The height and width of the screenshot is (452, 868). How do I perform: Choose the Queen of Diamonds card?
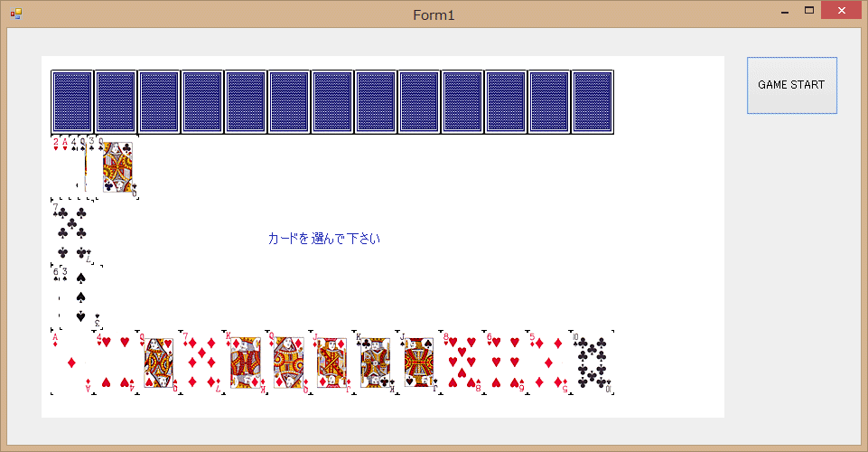coord(288,363)
